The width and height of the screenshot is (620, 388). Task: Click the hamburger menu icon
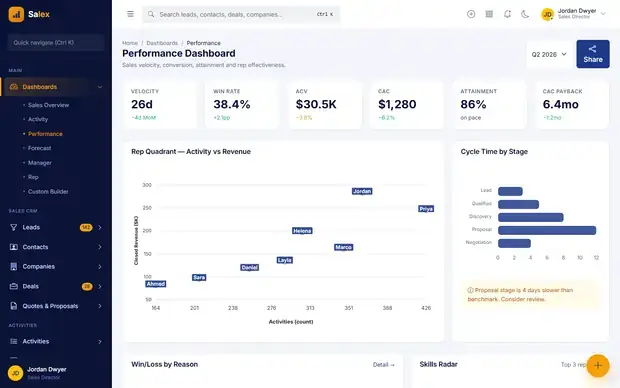tap(130, 14)
